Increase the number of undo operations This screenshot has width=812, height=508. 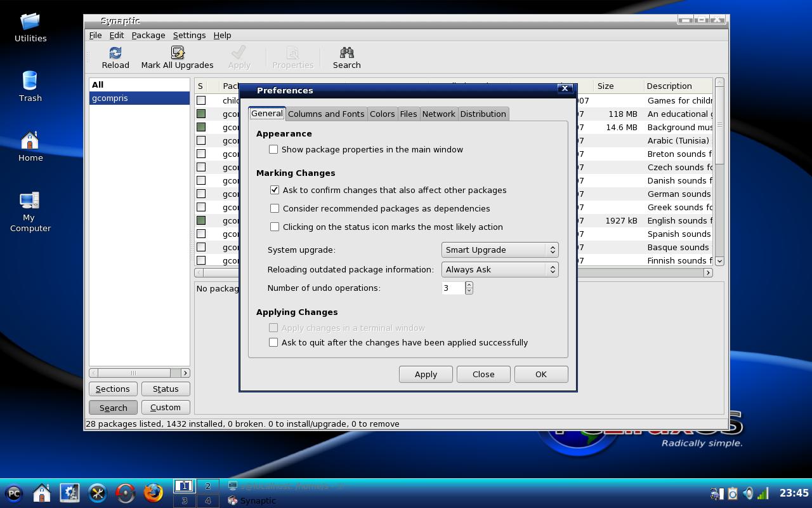click(469, 284)
